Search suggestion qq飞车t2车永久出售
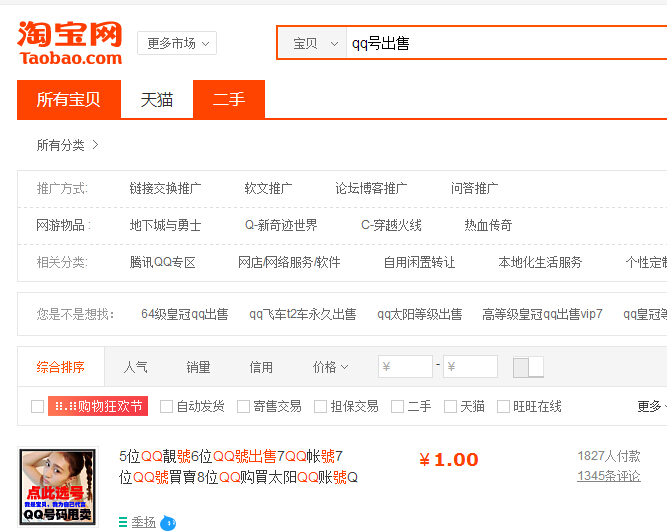This screenshot has height=531, width=667. [x=302, y=314]
